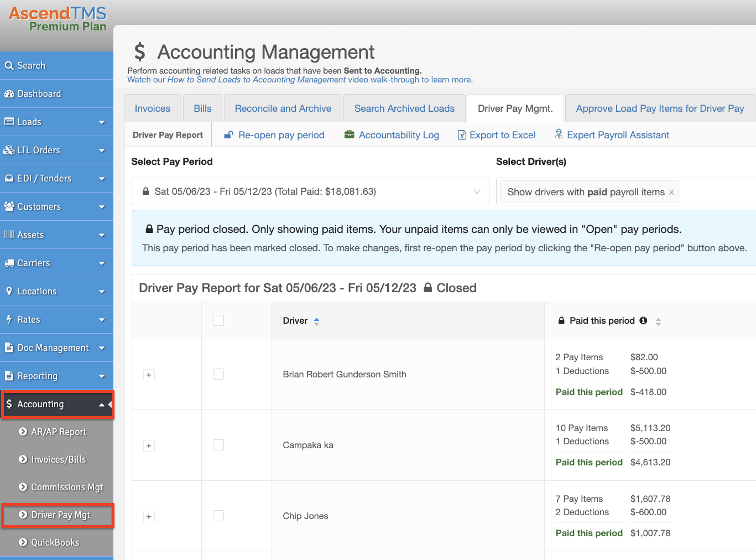Select the Driver Pay Mgmt. tab
Image resolution: width=756 pixels, height=560 pixels.
[515, 108]
